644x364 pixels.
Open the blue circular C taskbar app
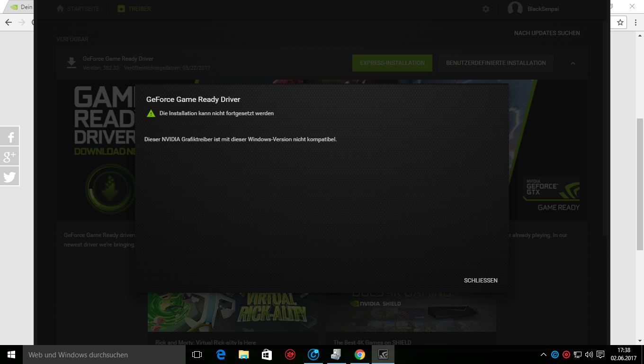pos(313,355)
